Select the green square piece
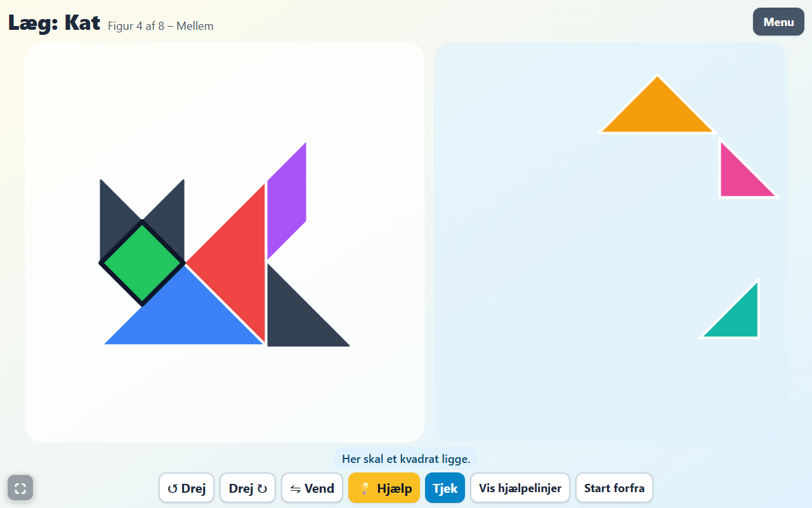Image resolution: width=812 pixels, height=508 pixels. click(143, 262)
